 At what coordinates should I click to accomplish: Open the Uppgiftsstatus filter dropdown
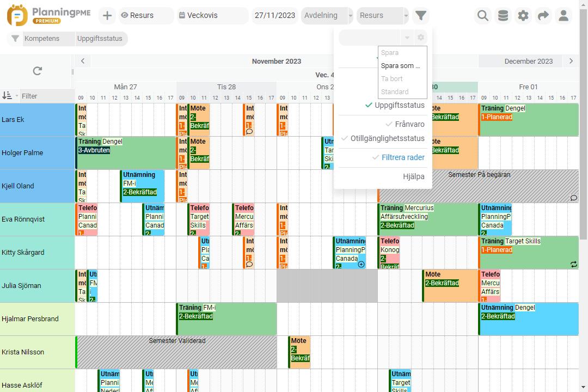[x=101, y=39]
